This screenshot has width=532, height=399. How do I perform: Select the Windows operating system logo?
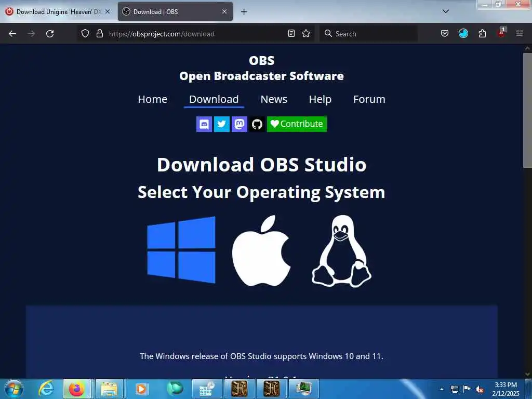click(x=181, y=250)
